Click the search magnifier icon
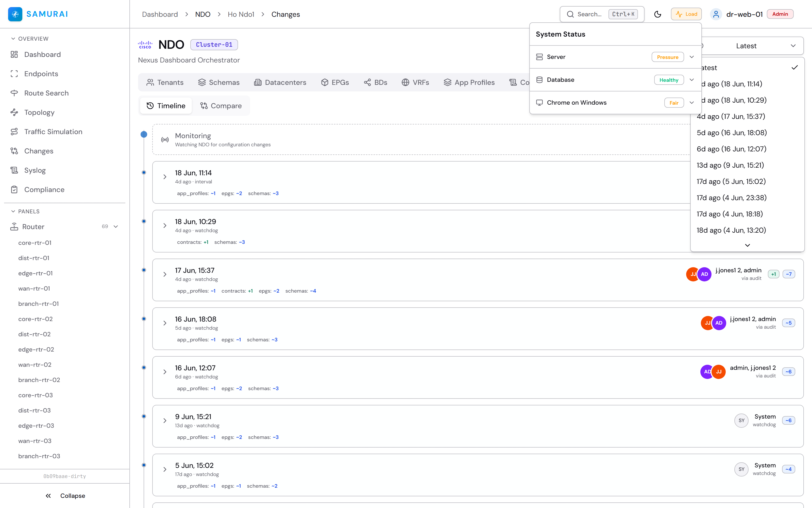The width and height of the screenshot is (812, 508). coord(570,14)
